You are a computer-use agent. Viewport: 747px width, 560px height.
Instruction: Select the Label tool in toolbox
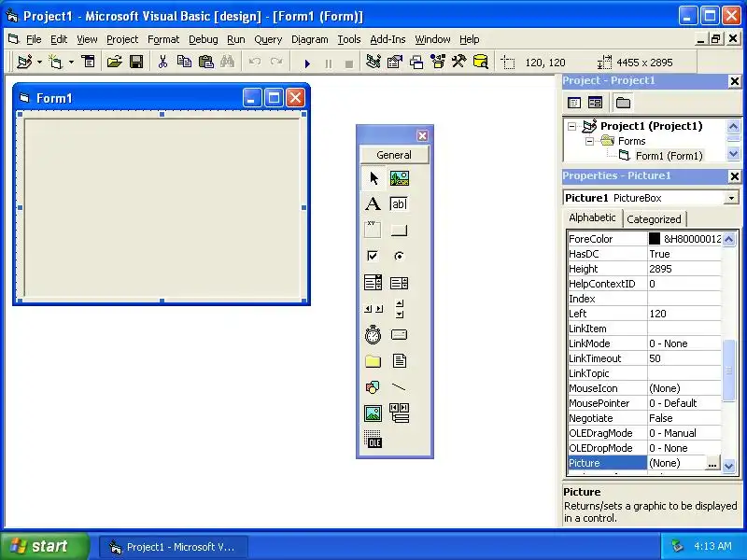(373, 204)
